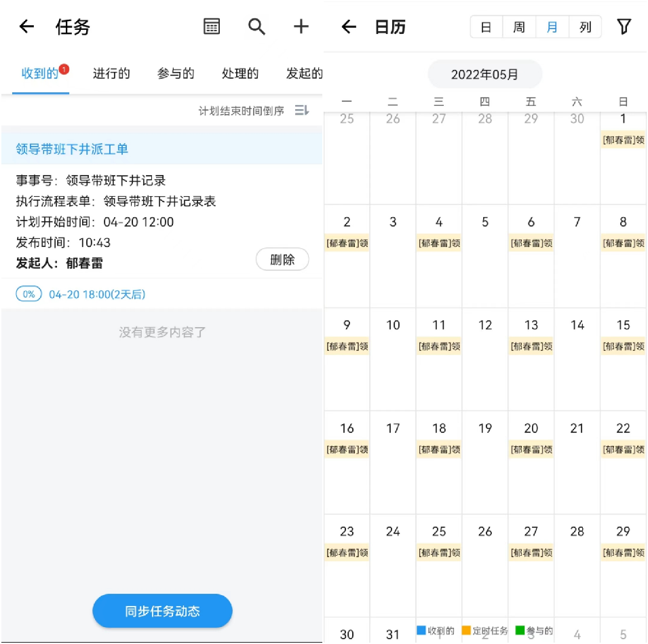Tap the 发起人: 郁春雷 line
The width and height of the screenshot is (648, 644).
(60, 263)
